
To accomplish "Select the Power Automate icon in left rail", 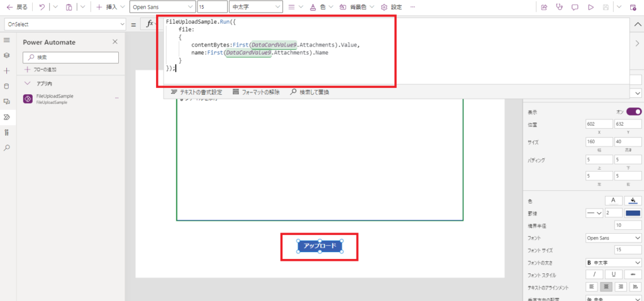I will 6,117.
